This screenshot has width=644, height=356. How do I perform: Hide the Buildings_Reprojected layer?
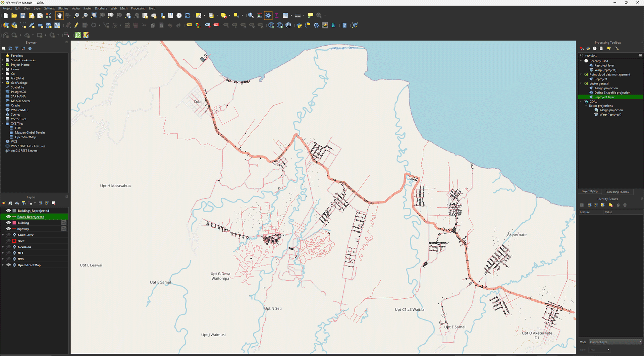coord(9,211)
